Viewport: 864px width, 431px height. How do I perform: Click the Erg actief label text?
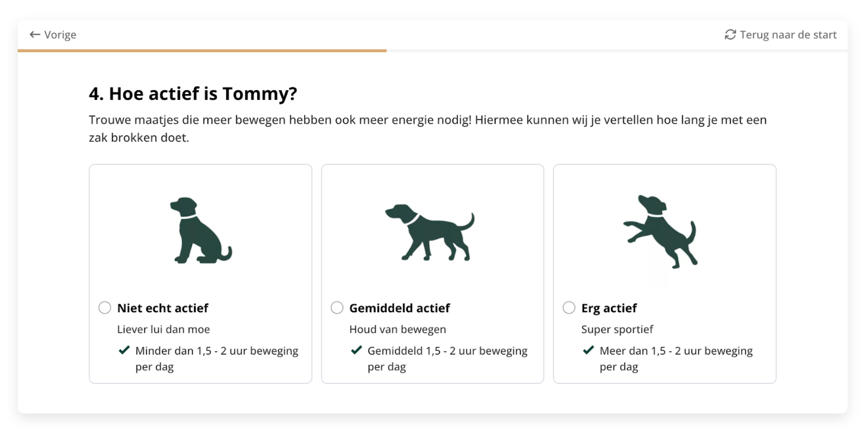(x=609, y=308)
